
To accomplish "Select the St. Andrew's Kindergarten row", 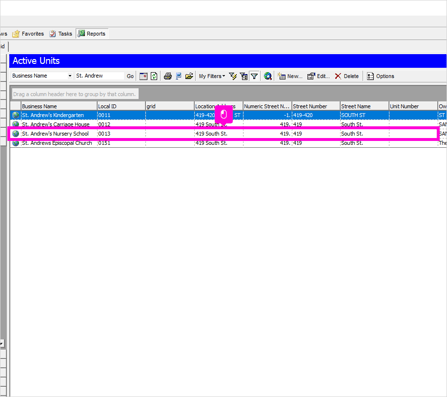I will (228, 115).
